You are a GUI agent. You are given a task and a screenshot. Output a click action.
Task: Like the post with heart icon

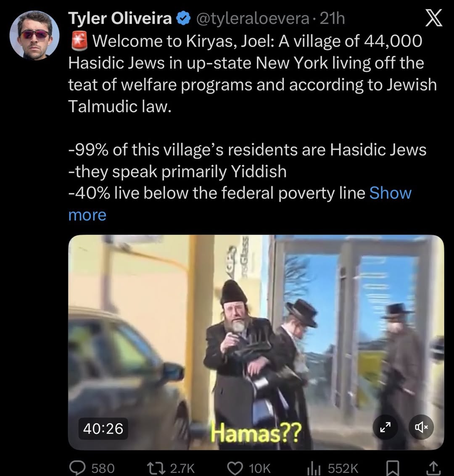(235, 468)
